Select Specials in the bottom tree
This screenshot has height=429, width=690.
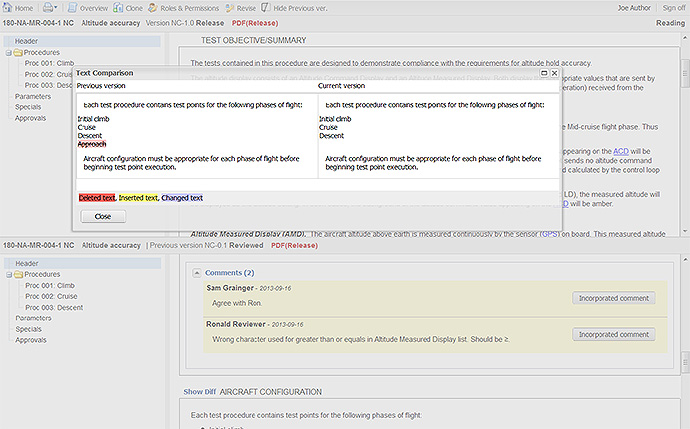point(28,329)
